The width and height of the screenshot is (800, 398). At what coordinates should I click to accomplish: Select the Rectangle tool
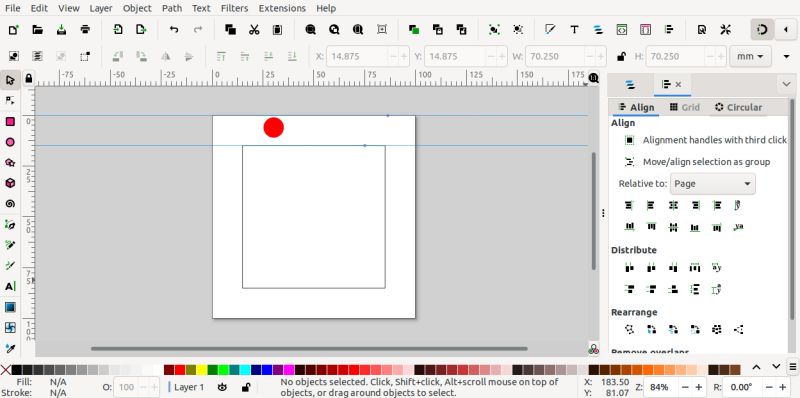[10, 121]
